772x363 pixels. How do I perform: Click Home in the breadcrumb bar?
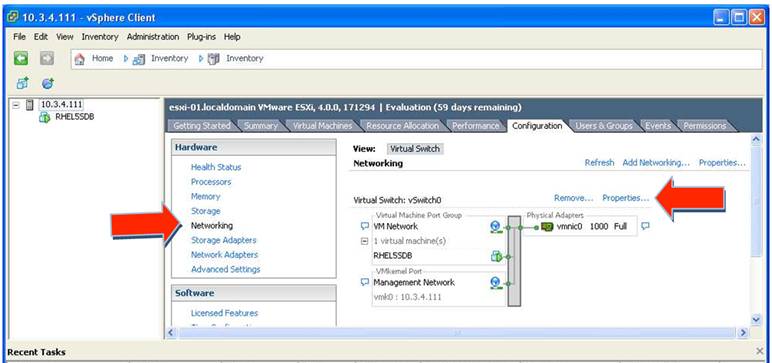pyautogui.click(x=102, y=59)
